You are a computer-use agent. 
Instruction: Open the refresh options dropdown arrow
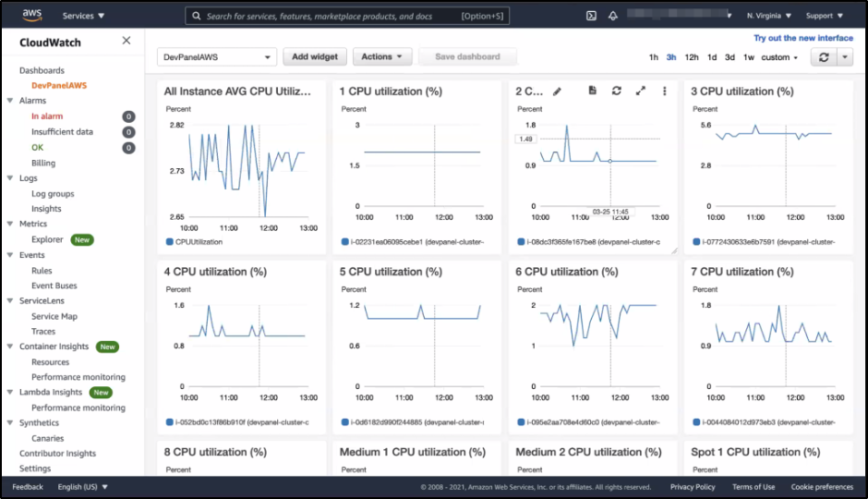point(845,57)
